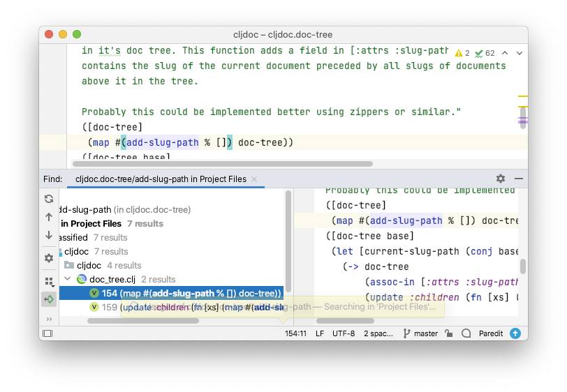
Task: Click the green macOS zoom button
Action: coord(77,34)
